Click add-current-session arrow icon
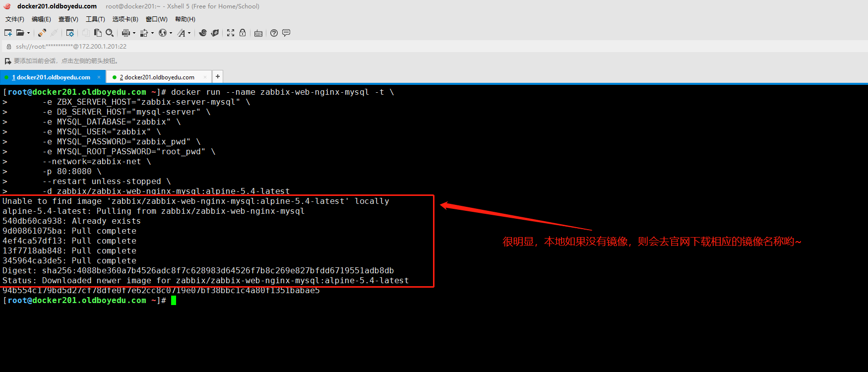 (x=8, y=61)
